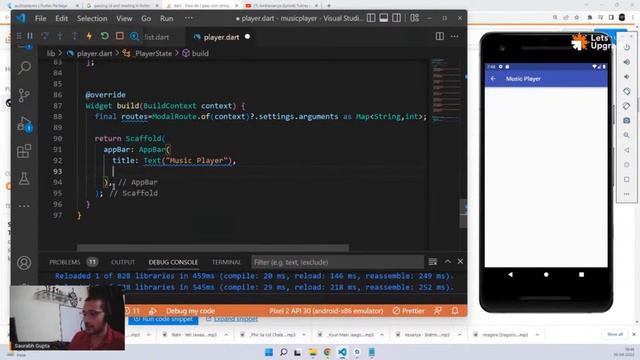Open the Accounts menu icon

[x=24, y=263]
